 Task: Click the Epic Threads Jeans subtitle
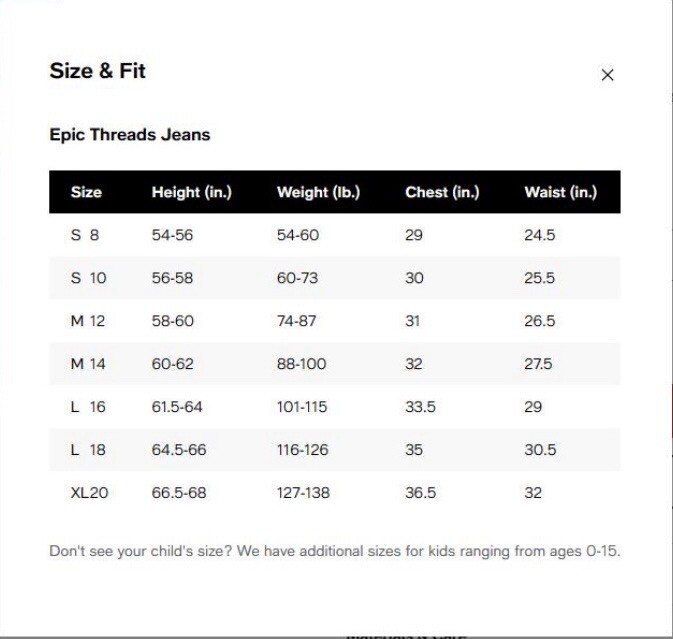(x=130, y=135)
